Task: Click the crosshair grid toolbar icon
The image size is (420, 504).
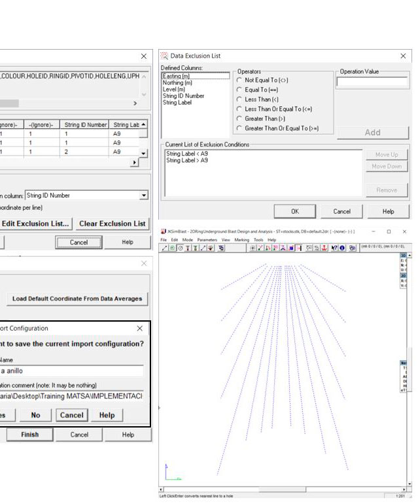Action: [x=253, y=248]
